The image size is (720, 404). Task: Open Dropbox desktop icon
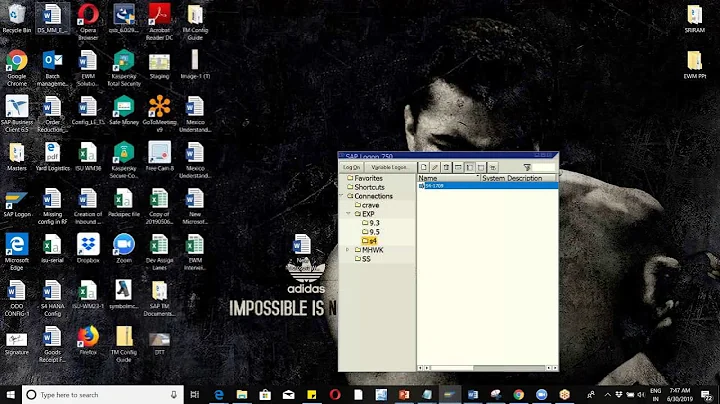pyautogui.click(x=88, y=248)
